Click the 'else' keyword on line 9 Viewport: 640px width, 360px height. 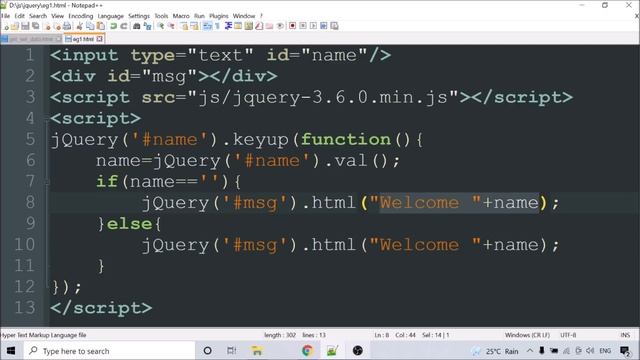[x=129, y=224]
